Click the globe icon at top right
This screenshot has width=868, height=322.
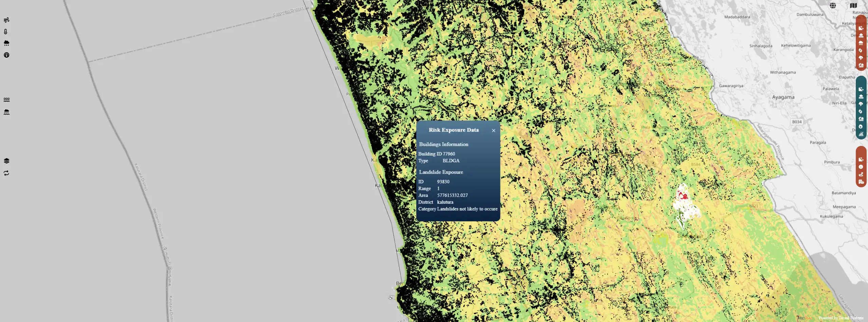(833, 5)
